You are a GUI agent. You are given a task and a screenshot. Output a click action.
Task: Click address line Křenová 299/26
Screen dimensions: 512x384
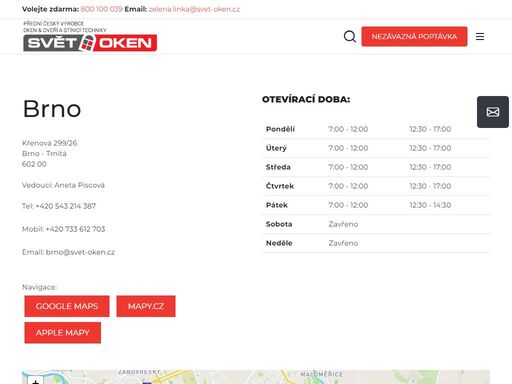pos(49,143)
